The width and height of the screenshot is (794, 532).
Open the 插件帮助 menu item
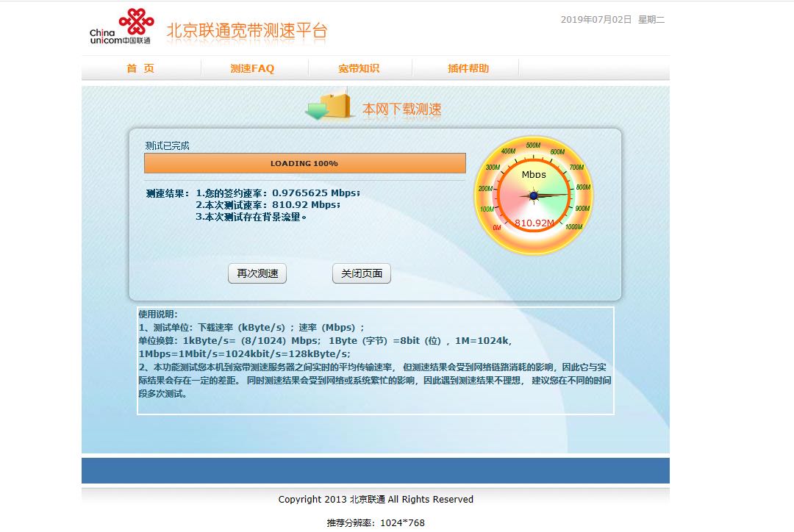[x=468, y=68]
